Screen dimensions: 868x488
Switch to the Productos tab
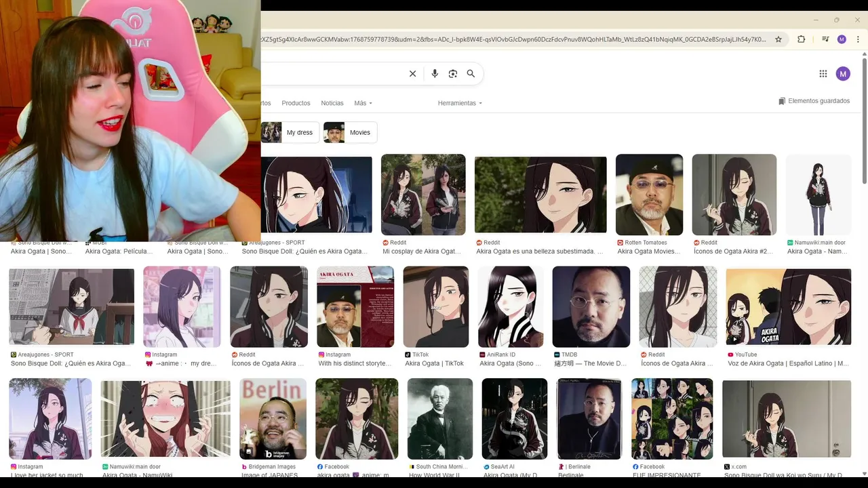coord(296,103)
